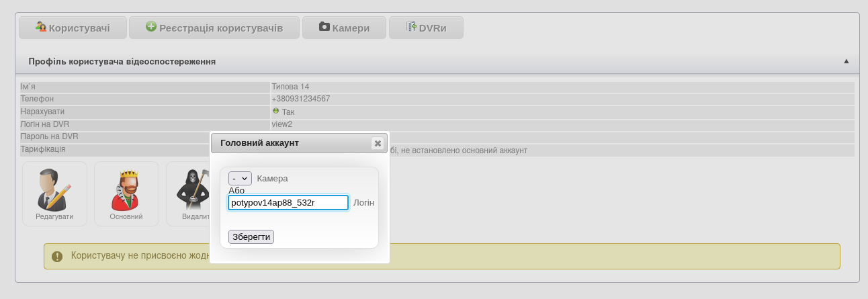The image size is (868, 299).
Task: Click the Головний аккаунт dialog title bar
Action: (x=289, y=143)
